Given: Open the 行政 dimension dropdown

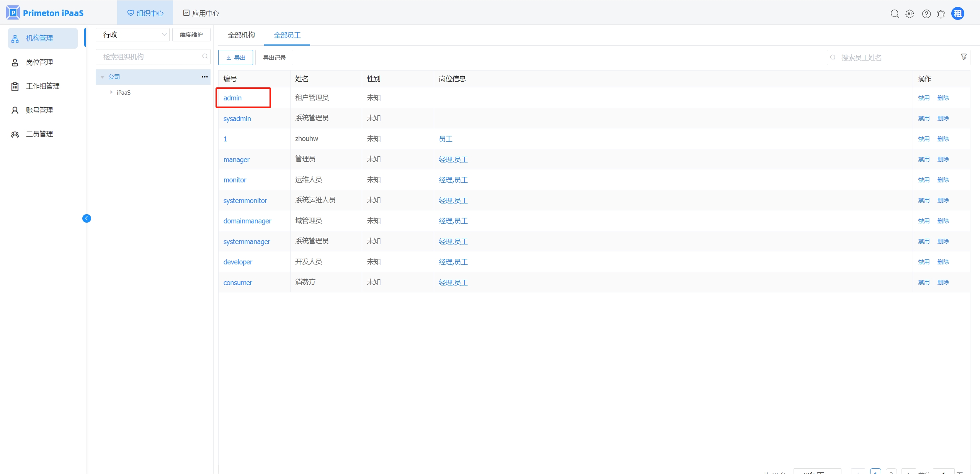Looking at the screenshot, I should point(132,35).
